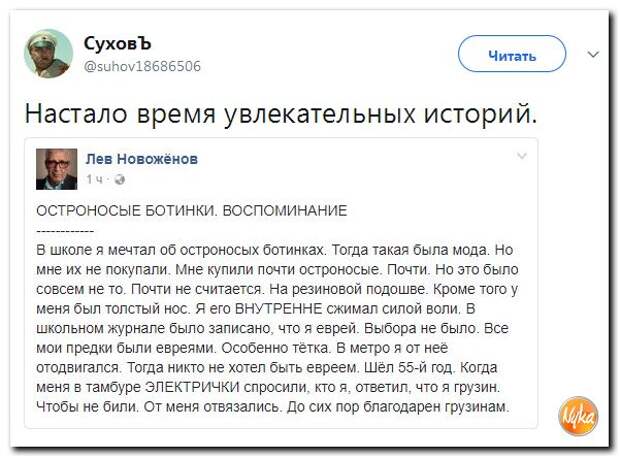Screen dimensions: 620x458
Task: Click the Лев Новожёнов author name
Action: (142, 159)
